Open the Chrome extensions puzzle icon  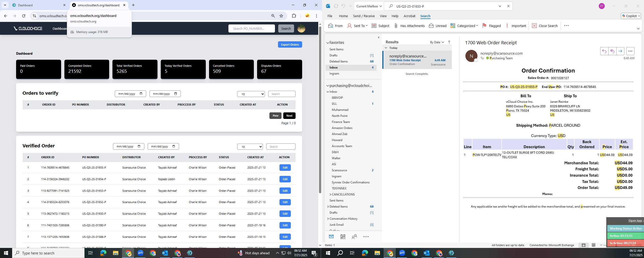pos(294,16)
